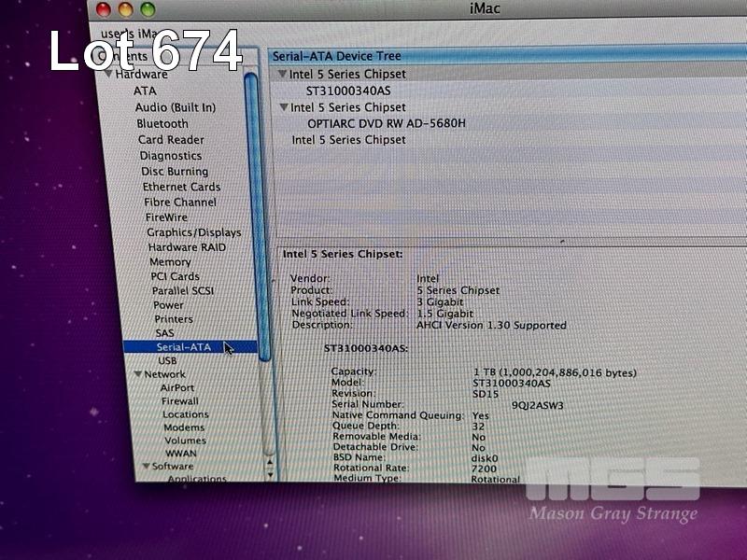Collapse the Hardware section disclosure triangle
Screen dimensions: 747x560
[x=109, y=74]
